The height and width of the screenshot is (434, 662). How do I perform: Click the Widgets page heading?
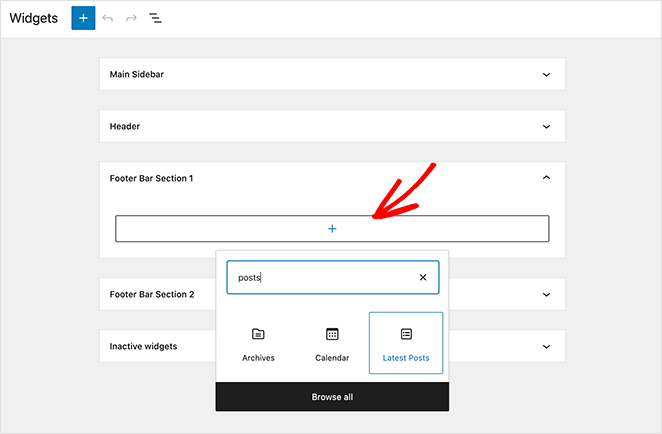point(35,18)
